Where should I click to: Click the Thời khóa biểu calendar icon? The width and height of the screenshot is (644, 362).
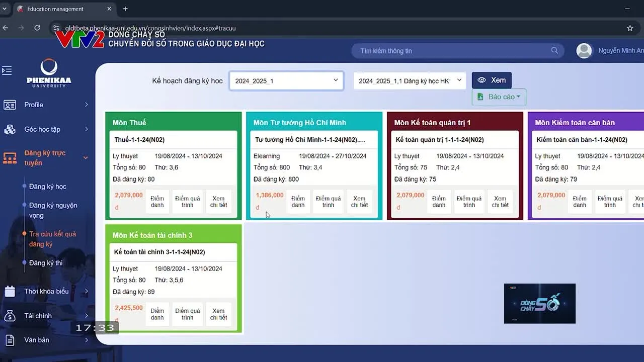tap(10, 291)
